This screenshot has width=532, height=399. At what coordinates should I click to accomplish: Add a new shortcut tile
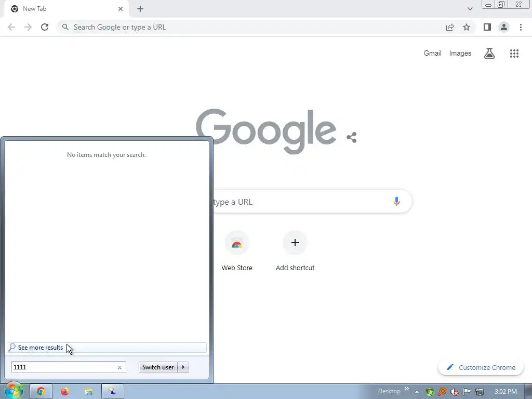tap(295, 251)
